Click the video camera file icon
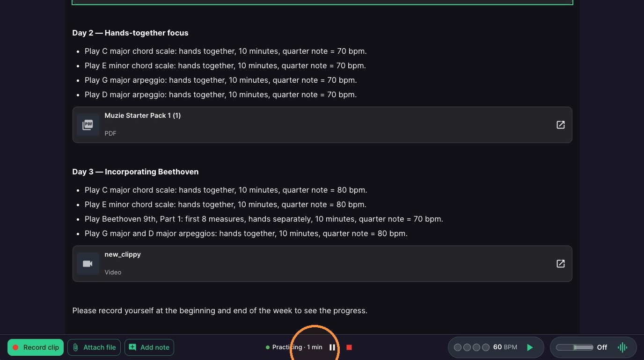 coord(88,264)
